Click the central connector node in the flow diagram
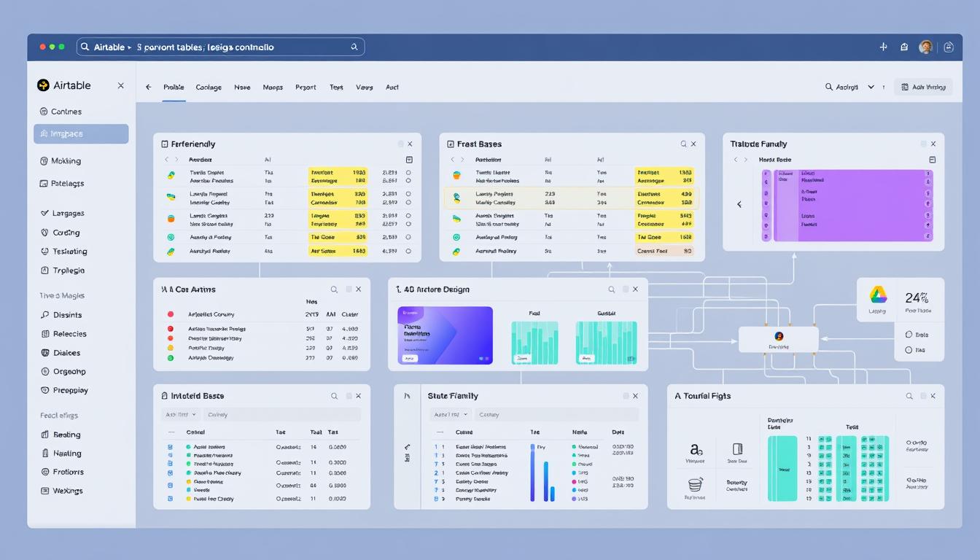 [x=779, y=339]
